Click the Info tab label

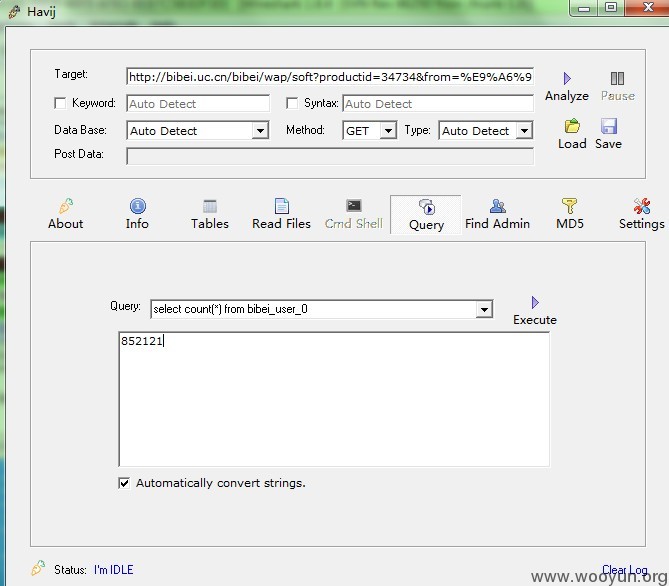click(137, 224)
